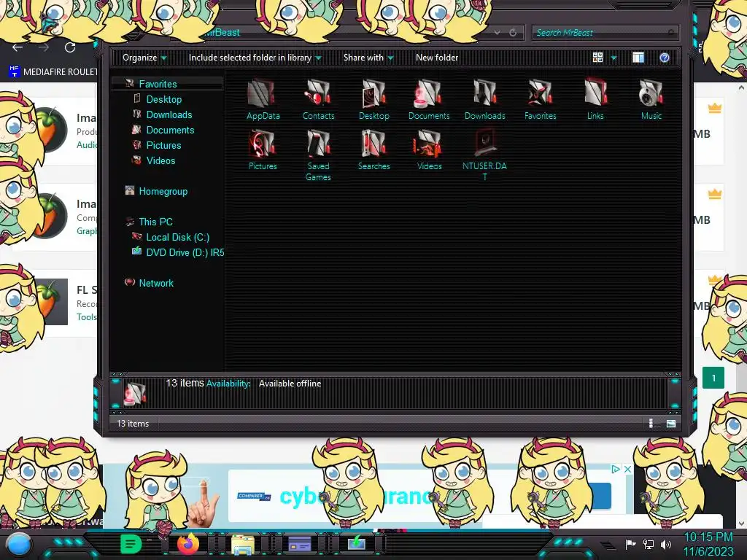Select the MEDIAFIRE ROULETTE browser tab
Screen dimensions: 747x560
[53, 72]
